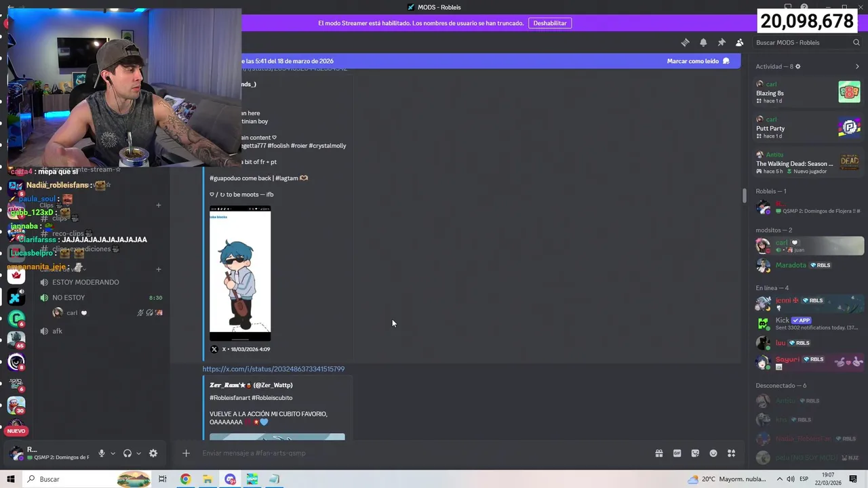Select member luu in online list
The width and height of the screenshot is (868, 488).
click(x=808, y=343)
